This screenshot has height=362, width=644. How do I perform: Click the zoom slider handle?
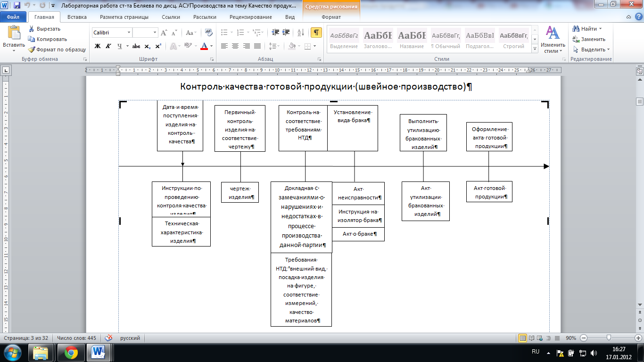click(609, 338)
